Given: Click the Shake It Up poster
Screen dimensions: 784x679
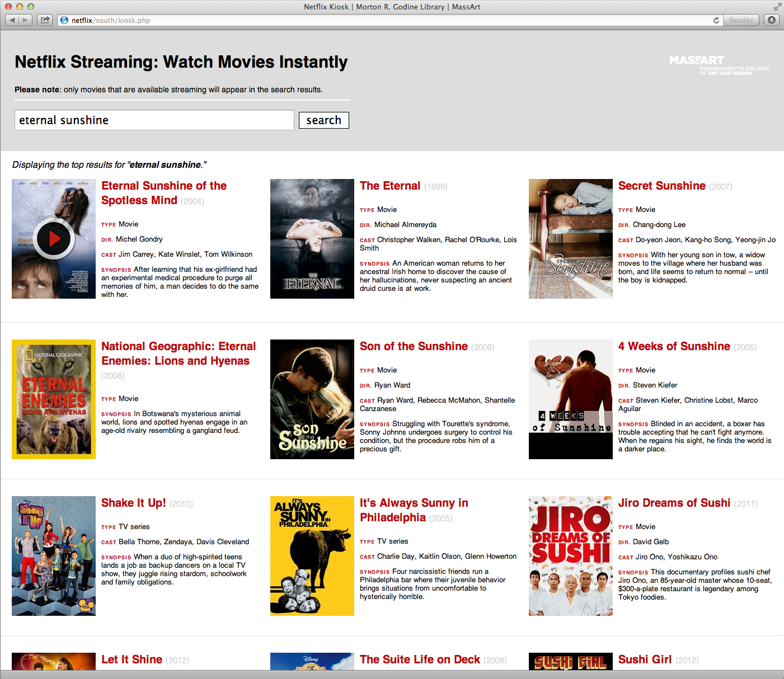Looking at the screenshot, I should pos(54,556).
